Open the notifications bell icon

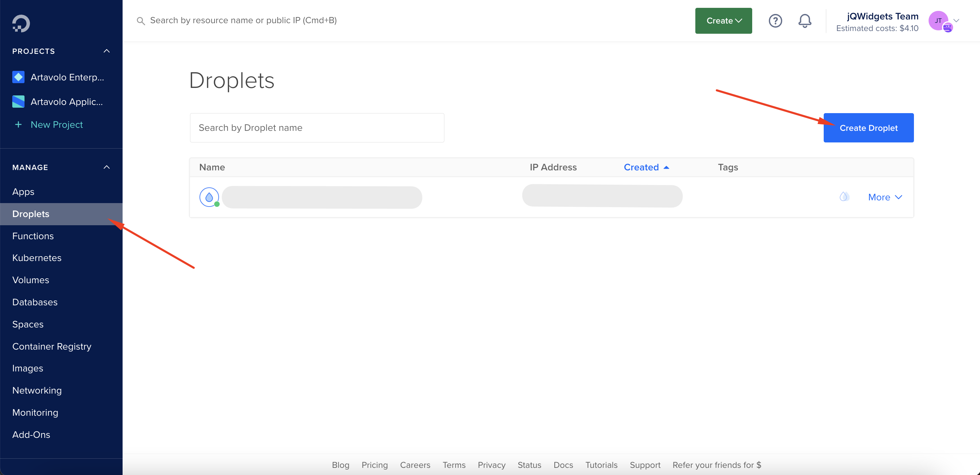805,20
